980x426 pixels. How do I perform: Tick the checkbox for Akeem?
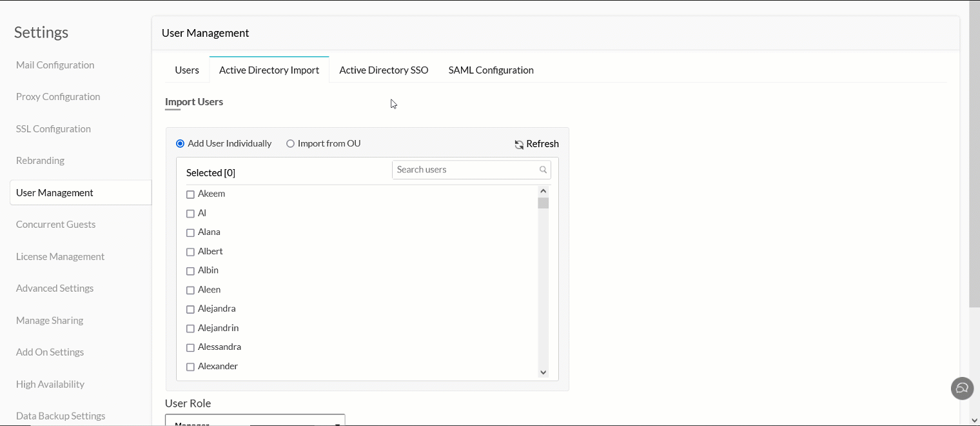pyautogui.click(x=190, y=194)
